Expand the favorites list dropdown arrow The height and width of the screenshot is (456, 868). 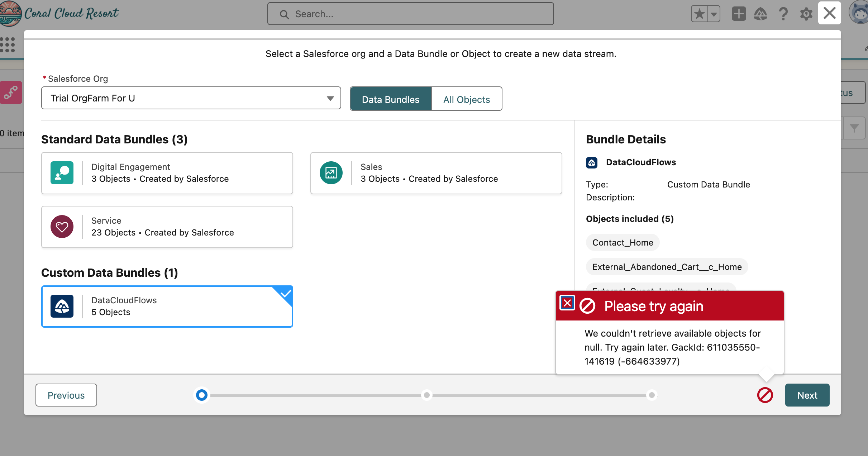714,14
